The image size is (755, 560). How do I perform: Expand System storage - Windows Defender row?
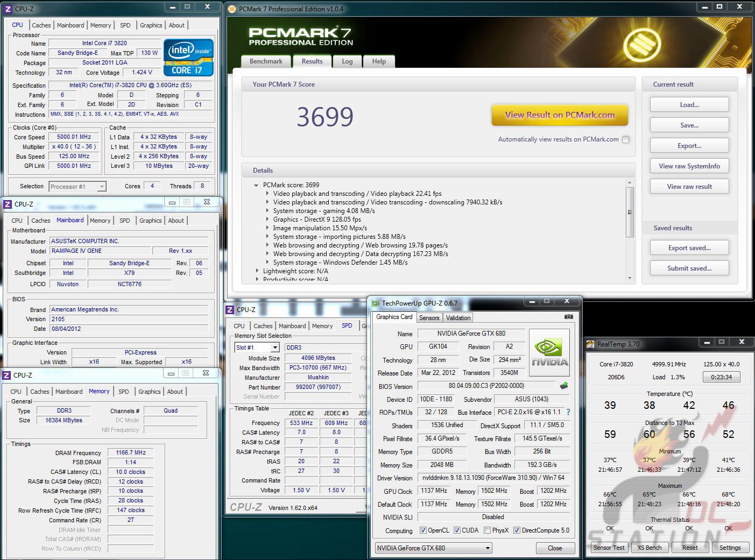[267, 263]
